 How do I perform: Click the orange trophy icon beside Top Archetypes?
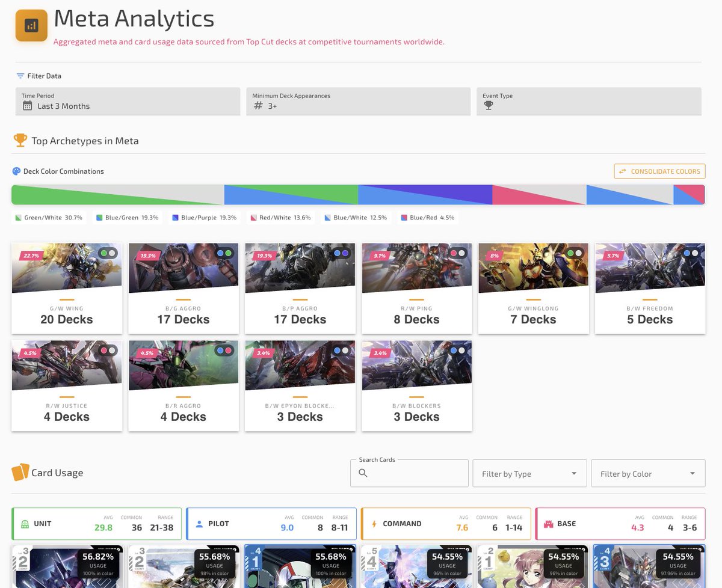click(20, 141)
